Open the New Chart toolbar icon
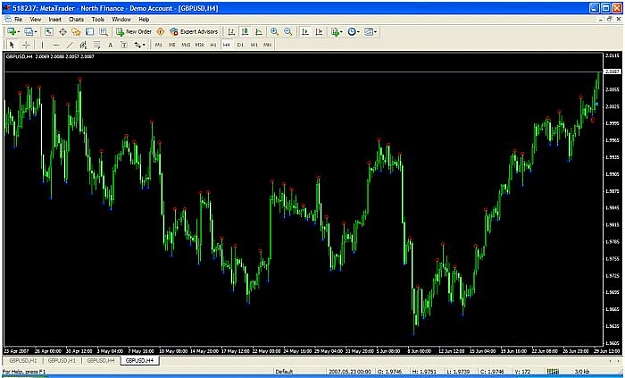This screenshot has height=378, width=625. click(x=11, y=32)
